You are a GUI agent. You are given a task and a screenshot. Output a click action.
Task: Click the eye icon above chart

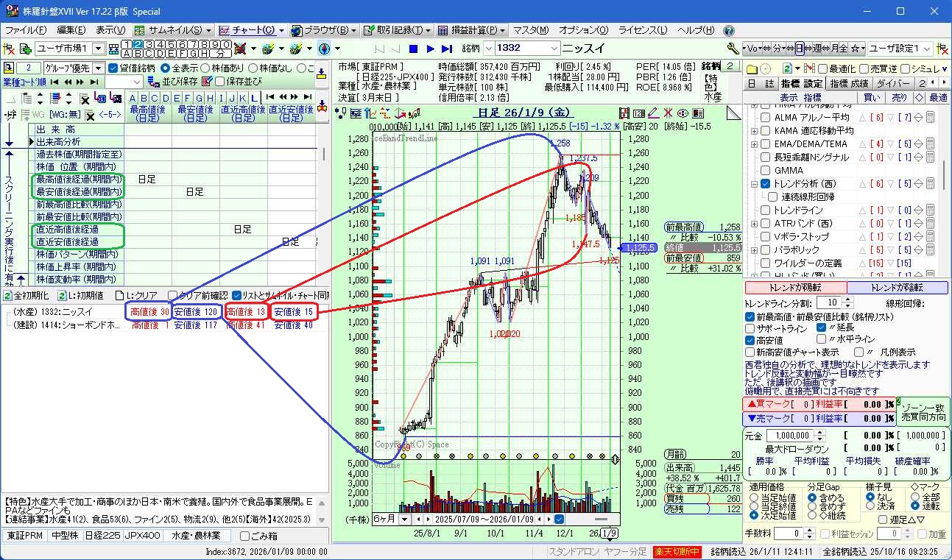[683, 113]
